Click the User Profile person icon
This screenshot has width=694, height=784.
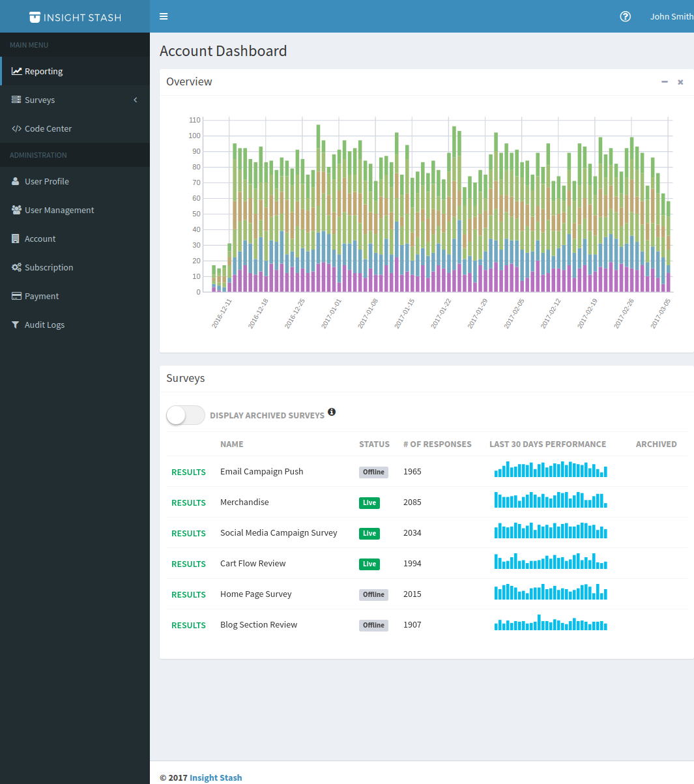(16, 181)
